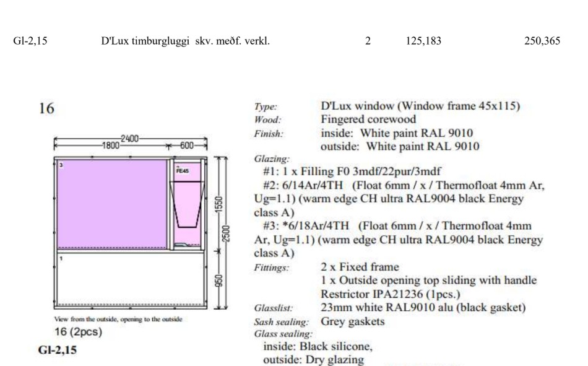Click the lower white filling panel numbered 1
588x366 pixels.
click(x=130, y=279)
